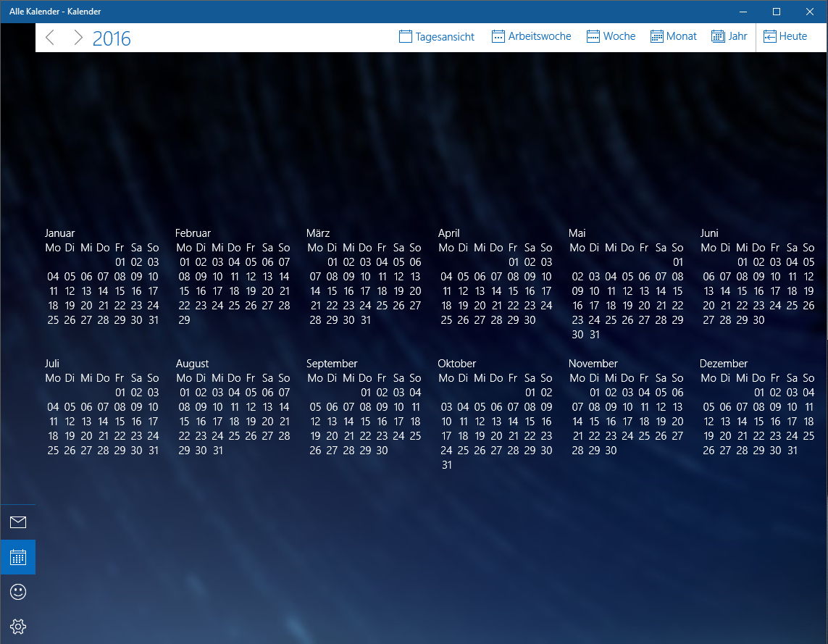Select the Calendar icon in sidebar
828x644 pixels.
(x=18, y=557)
